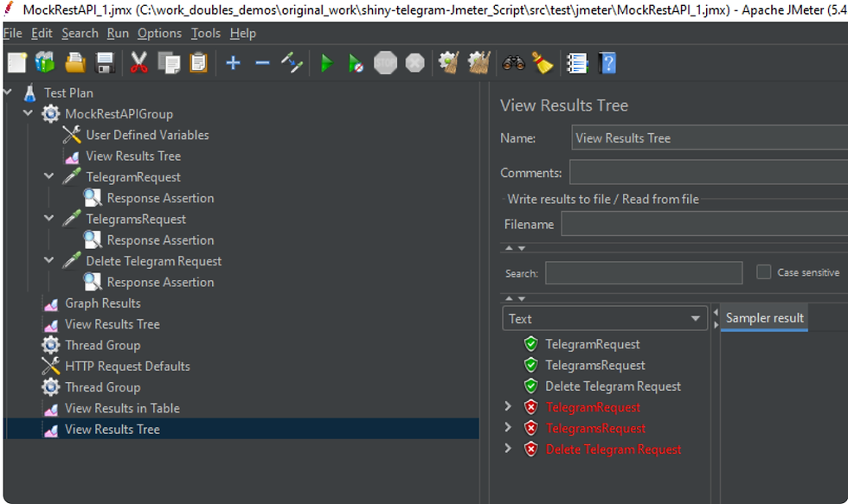Image resolution: width=848 pixels, height=504 pixels.
Task: Collapse the TelegramsRequest sampler node in tree
Action: click(x=48, y=218)
